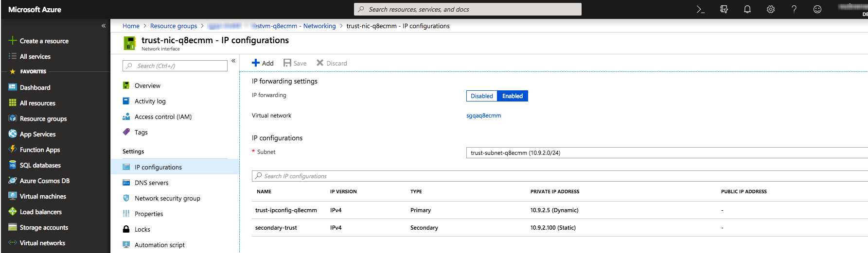This screenshot has height=253, width=868.
Task: Open Virtual machines in favorites sidebar
Action: pos(43,197)
